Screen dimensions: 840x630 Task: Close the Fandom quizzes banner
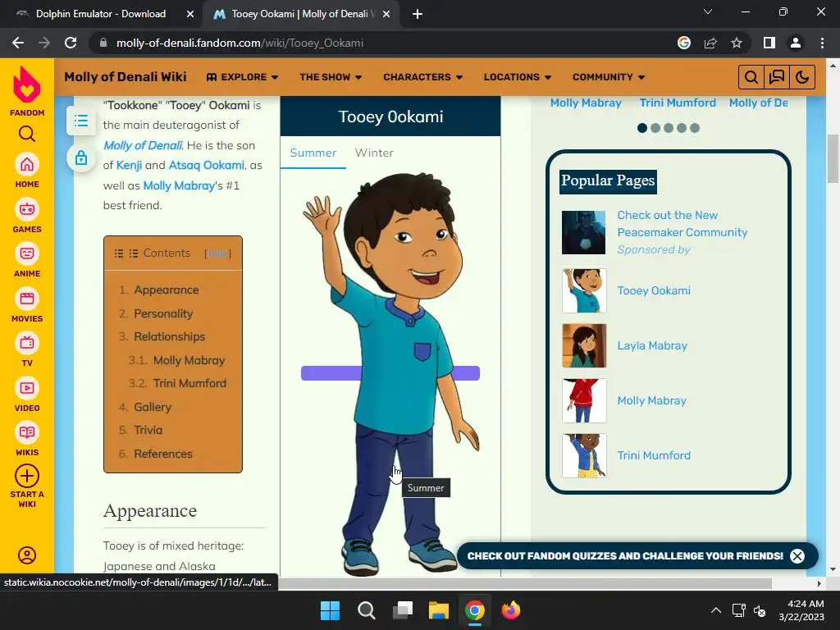tap(797, 556)
